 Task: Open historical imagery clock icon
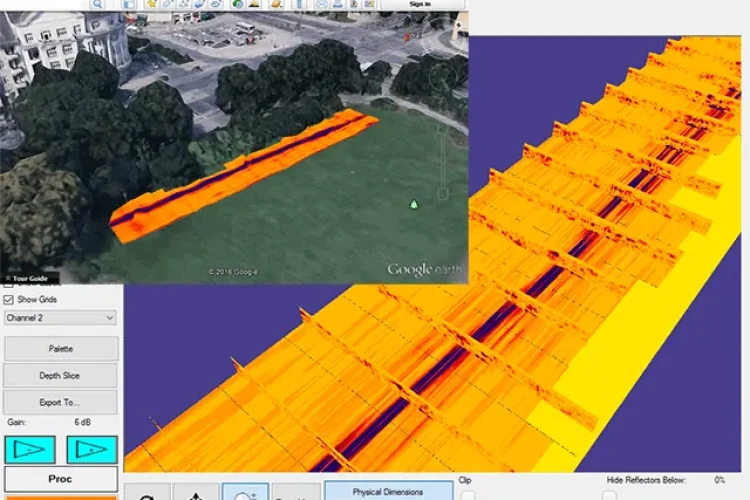coord(237,4)
